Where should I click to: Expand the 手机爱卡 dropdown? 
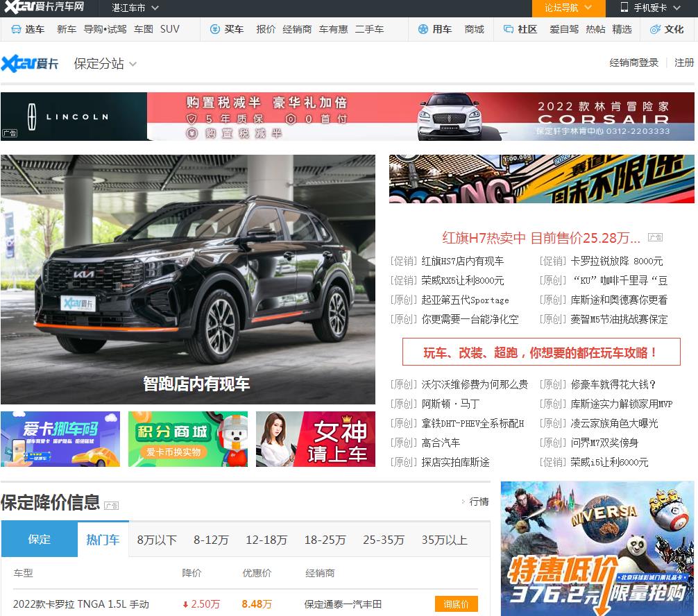pyautogui.click(x=652, y=8)
